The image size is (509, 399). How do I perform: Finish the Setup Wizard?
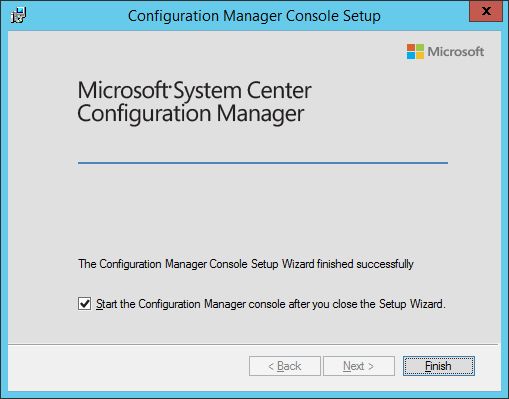tap(439, 366)
